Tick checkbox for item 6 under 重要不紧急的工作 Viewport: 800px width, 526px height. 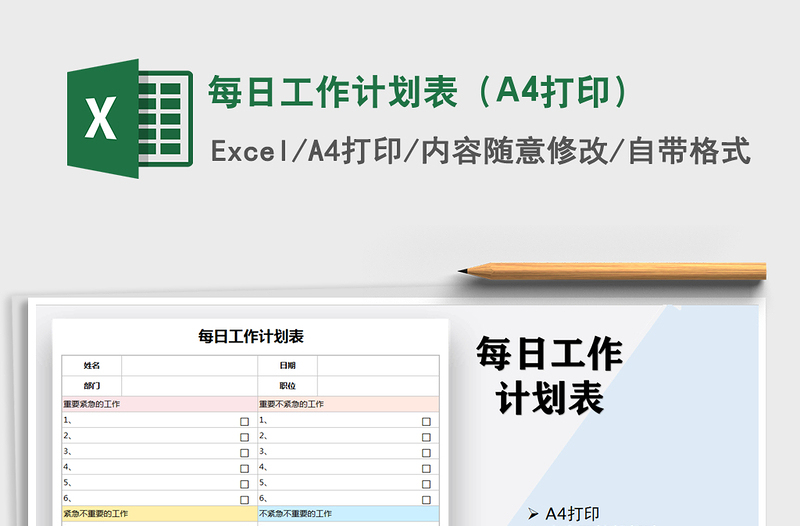(x=426, y=499)
